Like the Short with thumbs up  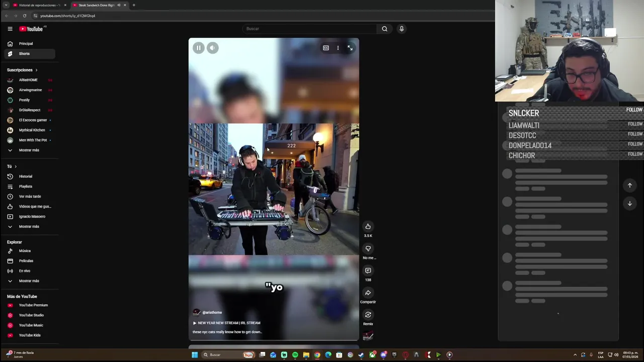pyautogui.click(x=368, y=226)
